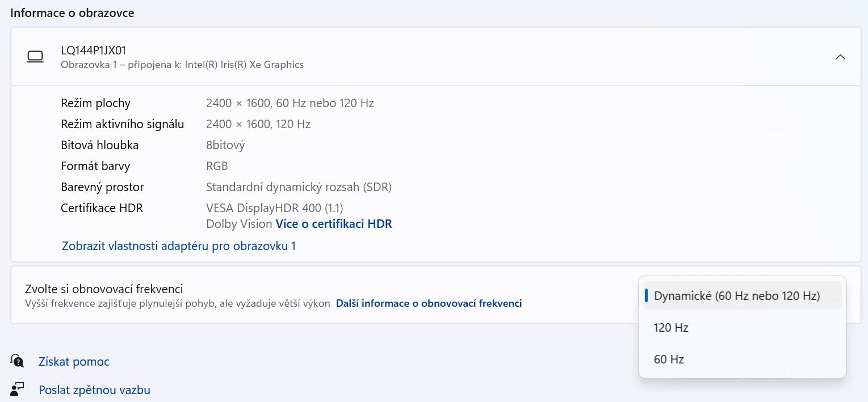Click the value 2400 × 1600, 120 Hz

point(258,124)
